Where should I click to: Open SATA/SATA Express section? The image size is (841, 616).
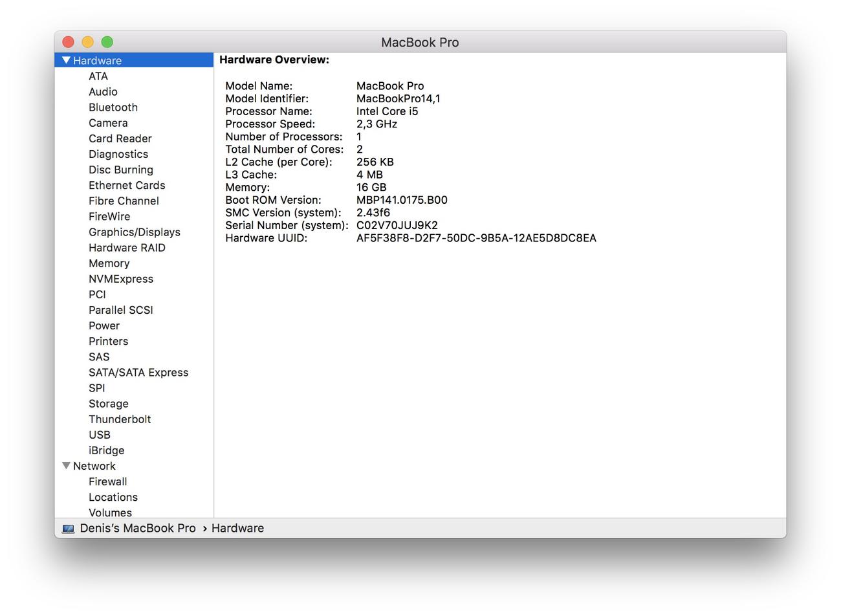[x=138, y=372]
